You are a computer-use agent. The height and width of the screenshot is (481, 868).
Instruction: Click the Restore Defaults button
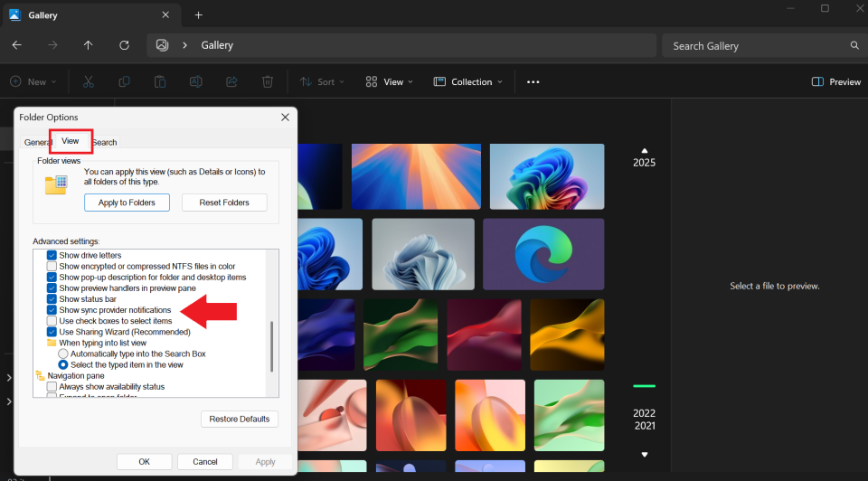click(x=240, y=420)
